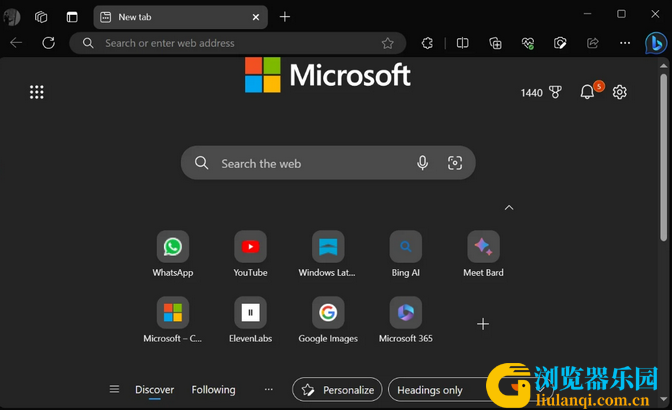Open the Workspaces icon
672x410 pixels.
pos(41,17)
